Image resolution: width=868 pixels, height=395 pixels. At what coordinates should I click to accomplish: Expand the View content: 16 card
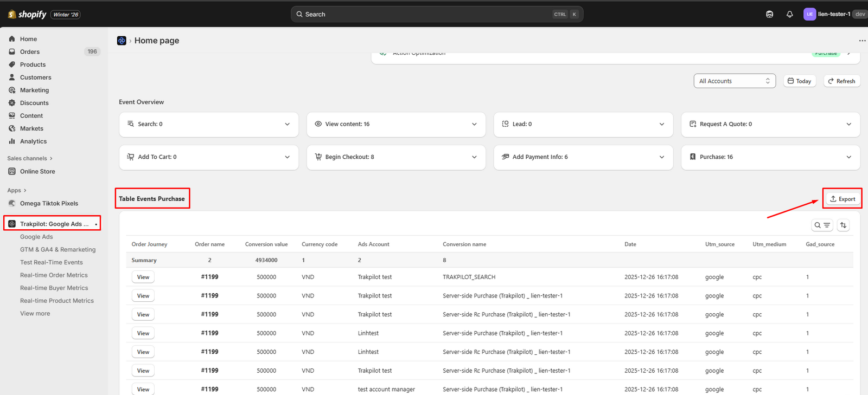(396, 125)
